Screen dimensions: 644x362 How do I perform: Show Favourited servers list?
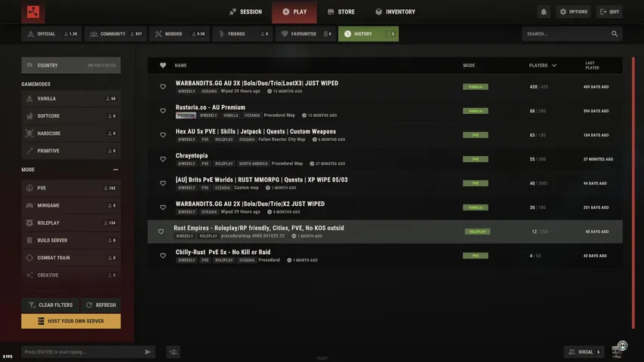[306, 34]
